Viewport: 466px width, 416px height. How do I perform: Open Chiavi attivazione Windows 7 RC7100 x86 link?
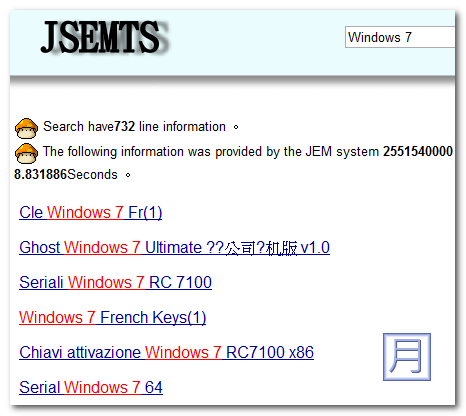tap(166, 353)
